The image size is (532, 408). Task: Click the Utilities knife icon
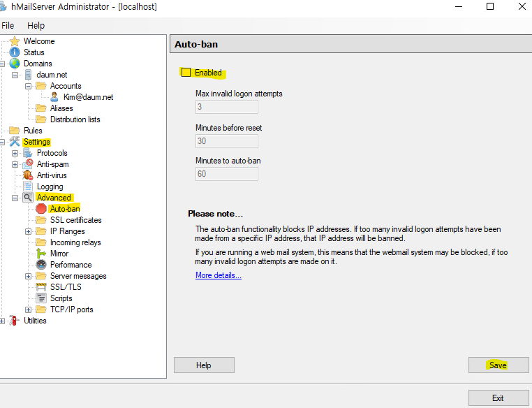click(x=14, y=321)
